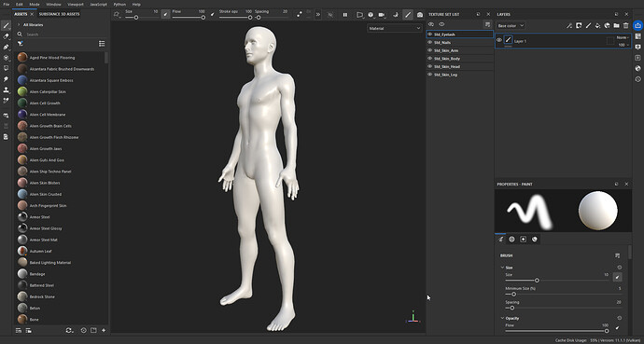
Task: Select the Material picker eyedropper tool
Action: (x=6, y=101)
